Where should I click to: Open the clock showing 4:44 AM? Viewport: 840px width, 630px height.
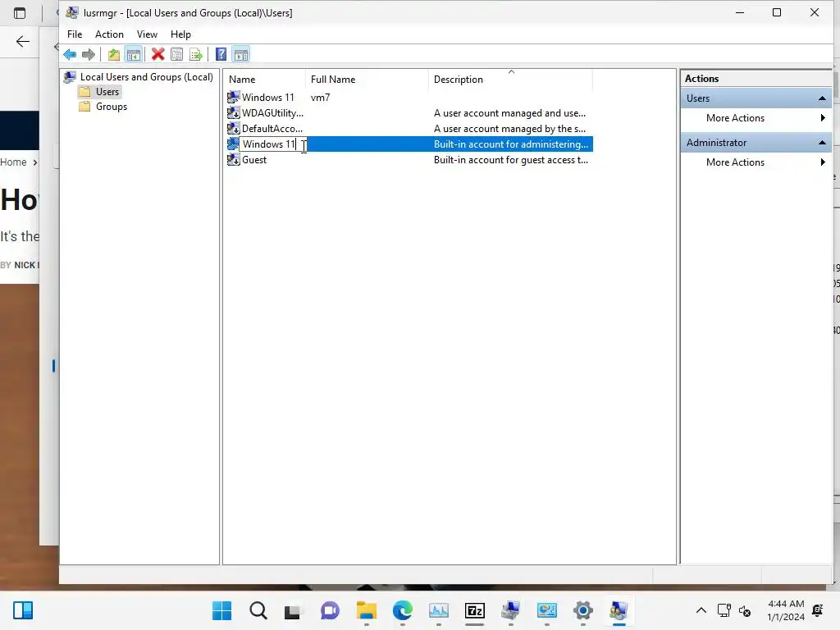pyautogui.click(x=785, y=610)
